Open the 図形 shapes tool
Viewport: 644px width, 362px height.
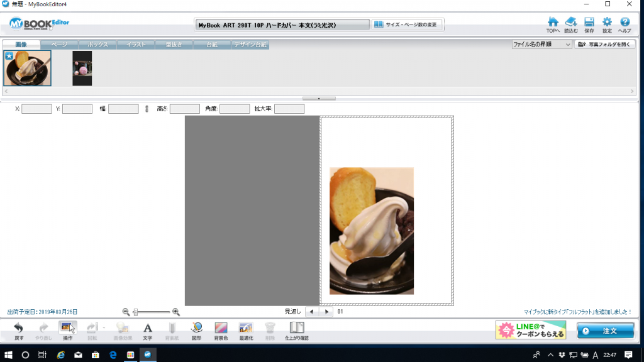click(x=196, y=331)
